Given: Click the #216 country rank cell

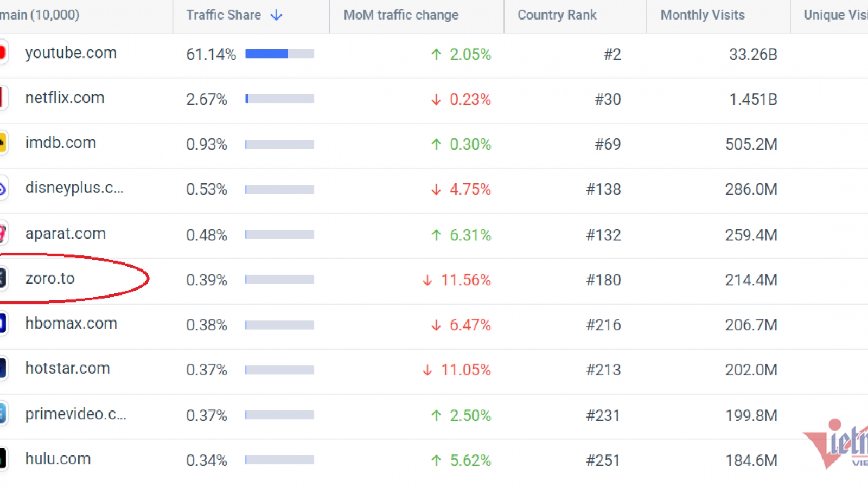Looking at the screenshot, I should click(604, 325).
